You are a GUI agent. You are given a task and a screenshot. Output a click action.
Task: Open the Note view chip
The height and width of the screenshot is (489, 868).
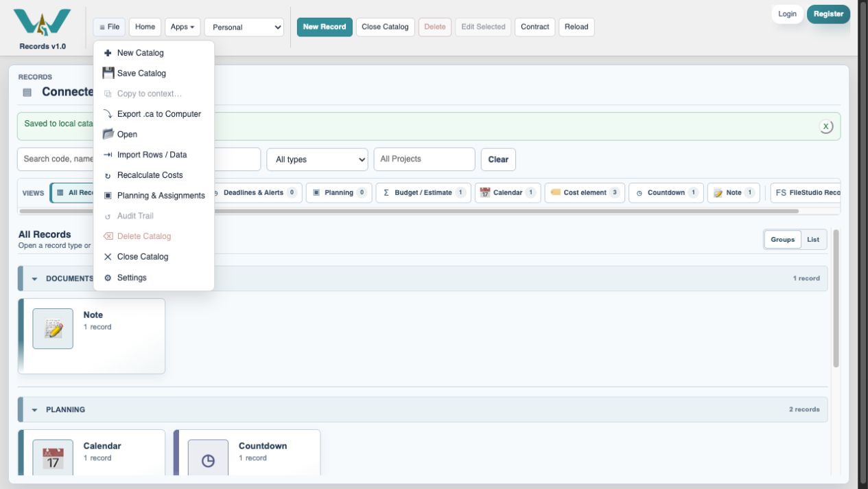point(734,193)
